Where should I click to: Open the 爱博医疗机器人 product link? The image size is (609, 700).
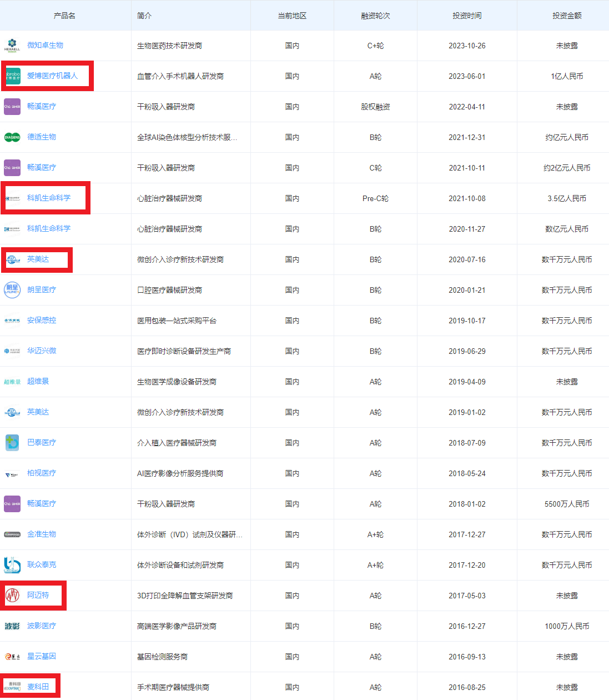tap(52, 76)
